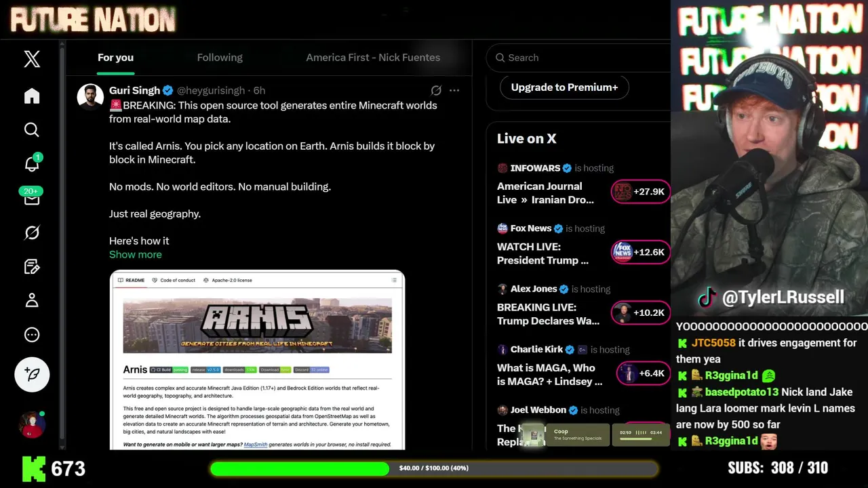868x488 pixels.
Task: Join INFOWARS stream via +27.9K pill
Action: click(x=640, y=192)
